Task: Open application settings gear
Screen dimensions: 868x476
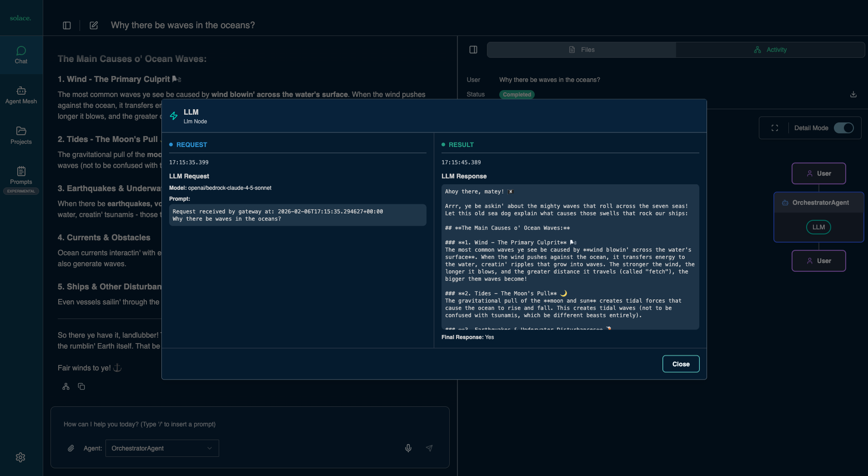Action: coord(21,457)
